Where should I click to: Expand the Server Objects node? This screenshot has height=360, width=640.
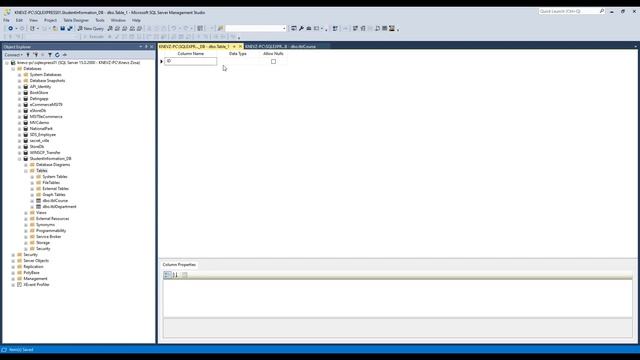coord(13,260)
